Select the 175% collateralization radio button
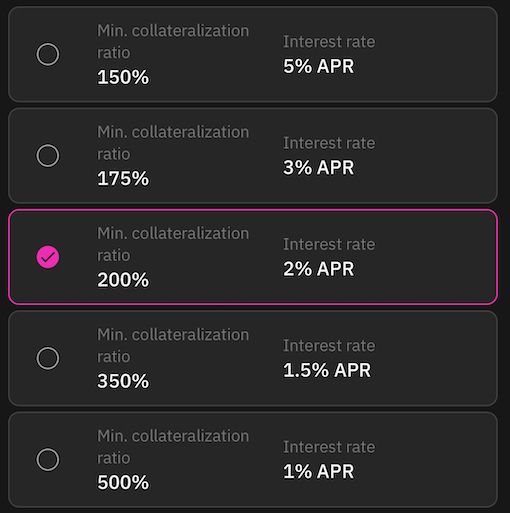510x513 pixels. point(48,155)
